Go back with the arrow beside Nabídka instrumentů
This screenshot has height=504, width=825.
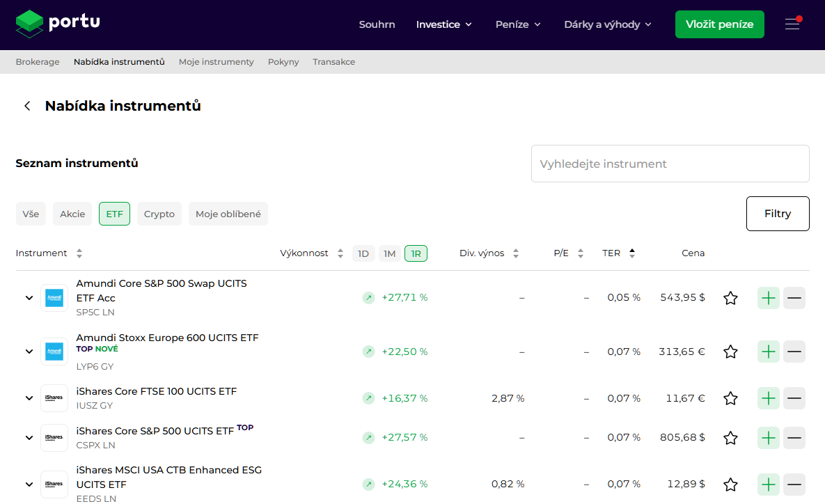click(27, 106)
